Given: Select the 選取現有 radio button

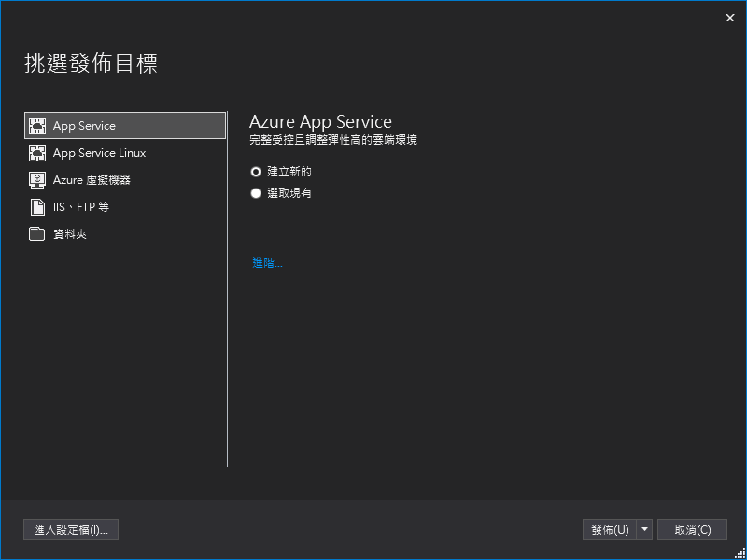Looking at the screenshot, I should click(x=256, y=193).
